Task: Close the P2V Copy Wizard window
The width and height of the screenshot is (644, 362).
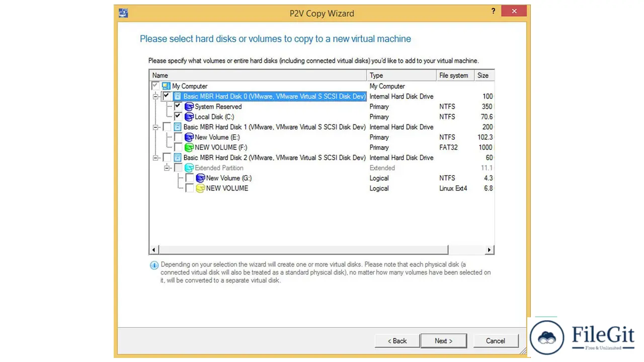Action: coord(514,11)
